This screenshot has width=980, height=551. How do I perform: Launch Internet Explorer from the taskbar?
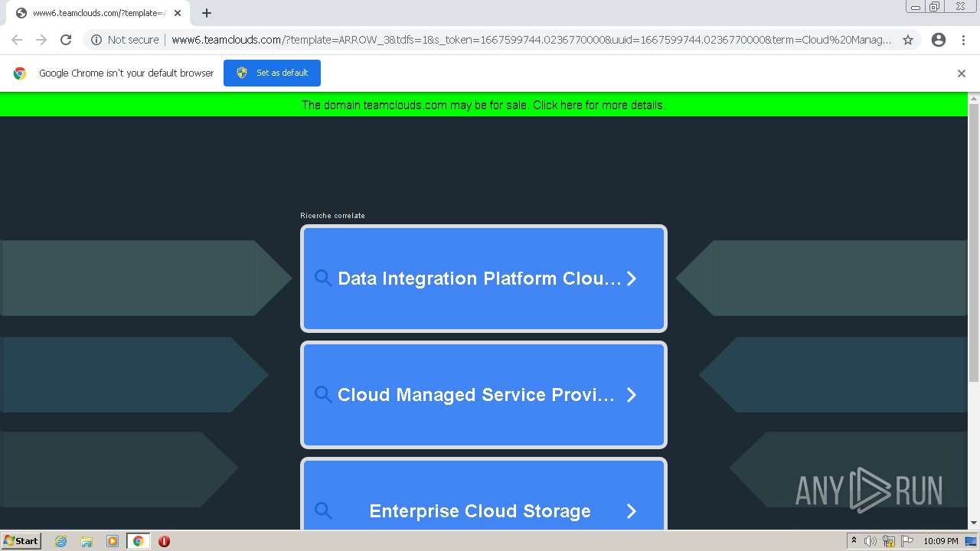click(x=60, y=541)
